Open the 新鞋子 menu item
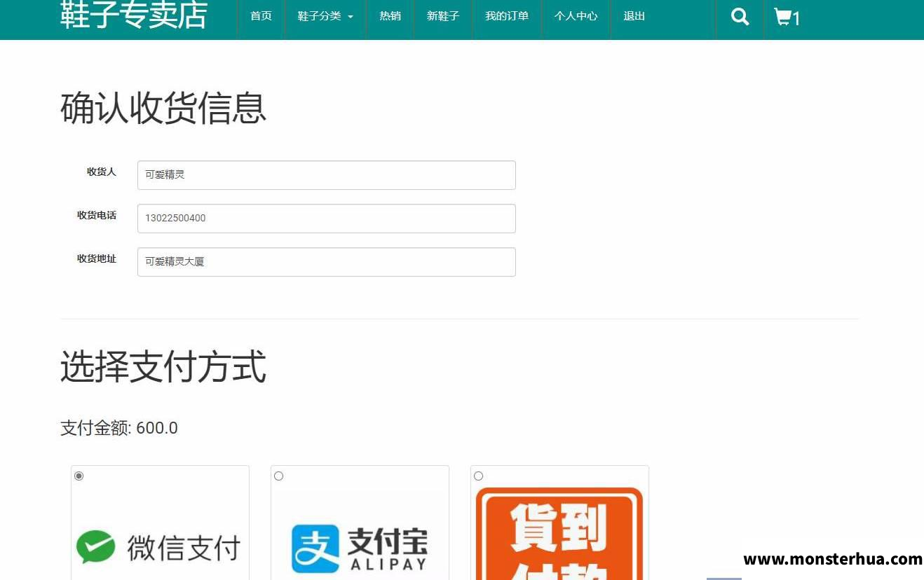The height and width of the screenshot is (580, 924). [443, 15]
